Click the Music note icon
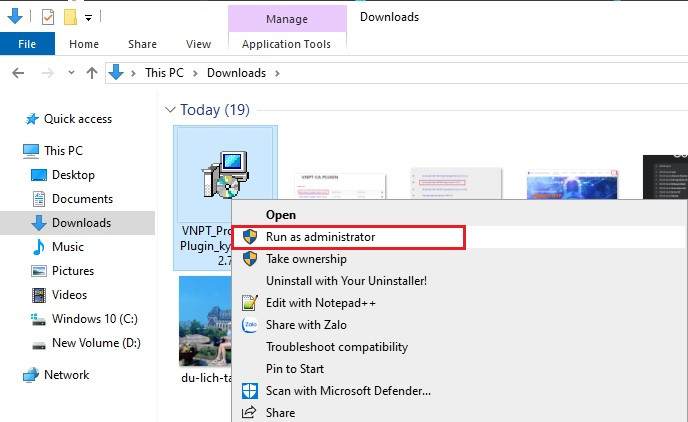Screen dimensions: 688x422 coord(39,247)
